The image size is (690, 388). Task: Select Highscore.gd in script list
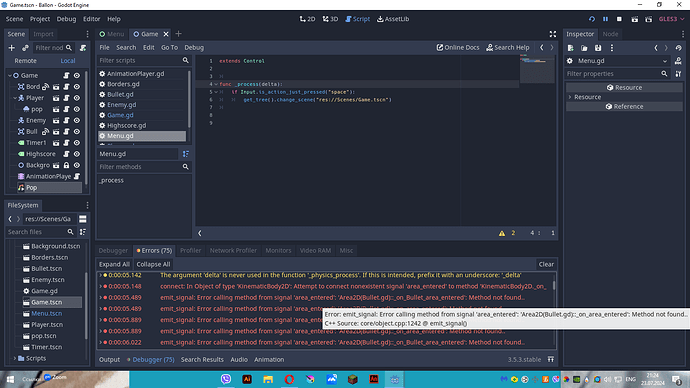point(127,125)
